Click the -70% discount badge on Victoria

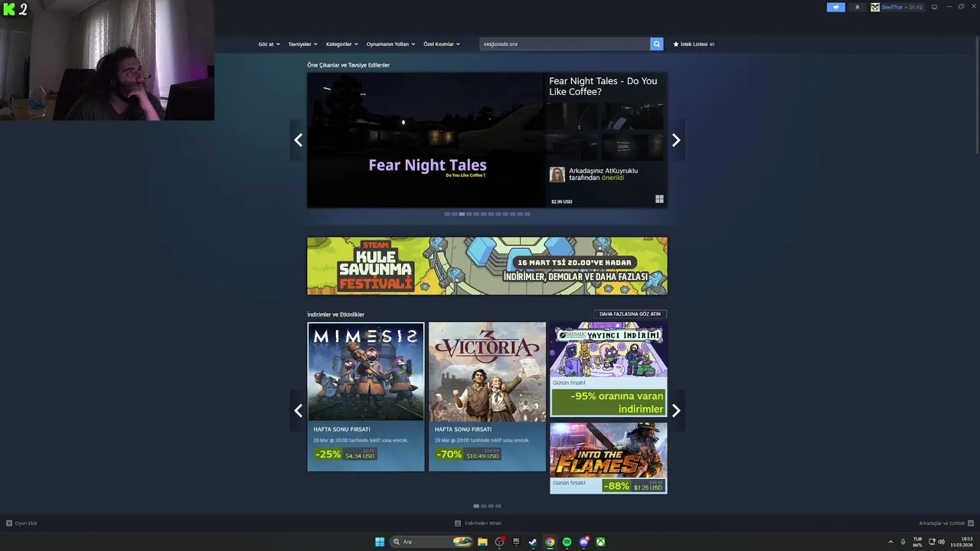click(449, 455)
